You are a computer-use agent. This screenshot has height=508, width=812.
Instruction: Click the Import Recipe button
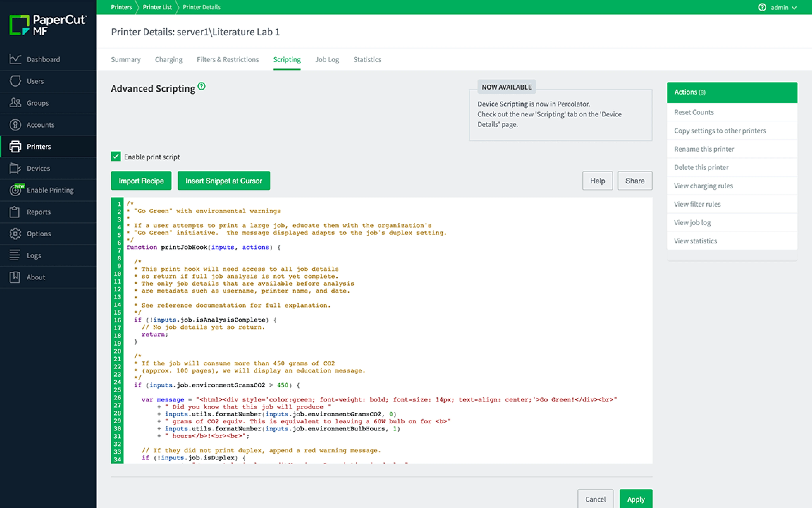click(141, 181)
